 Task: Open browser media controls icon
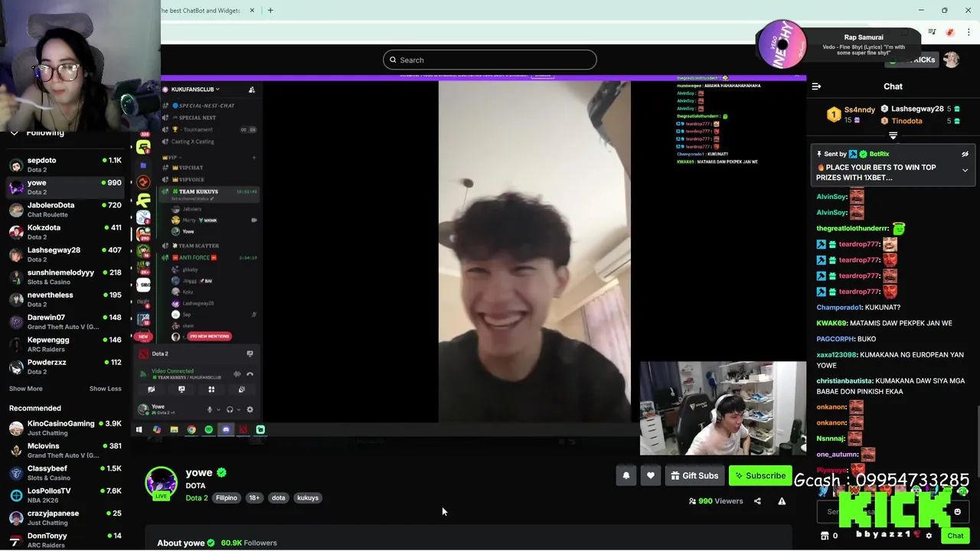coord(932,32)
